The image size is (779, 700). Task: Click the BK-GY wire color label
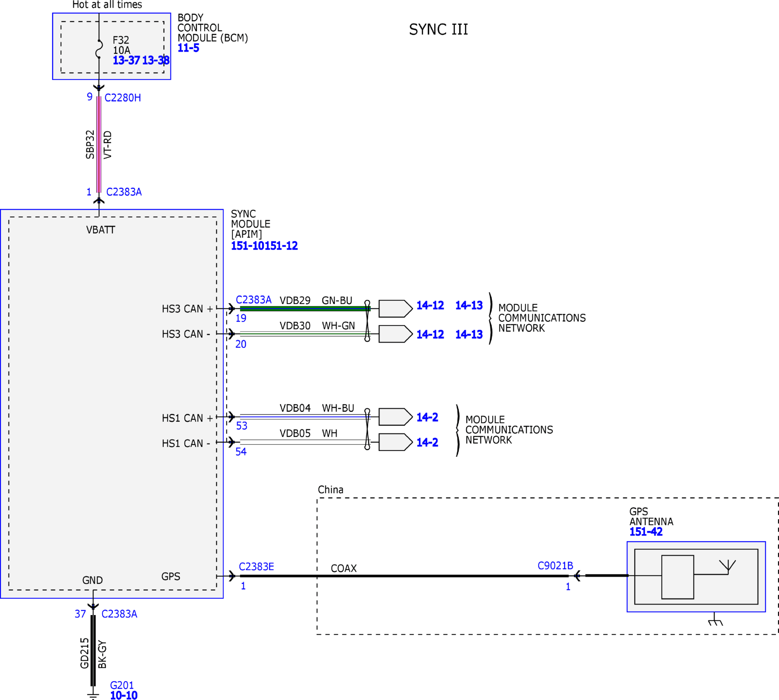click(x=102, y=655)
